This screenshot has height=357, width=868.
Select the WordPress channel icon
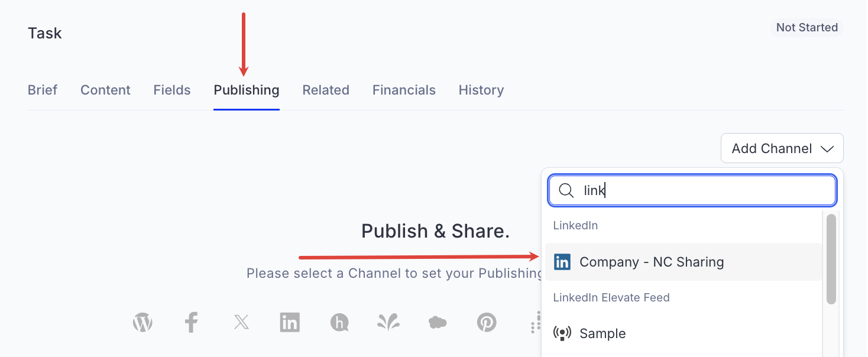[x=142, y=322]
